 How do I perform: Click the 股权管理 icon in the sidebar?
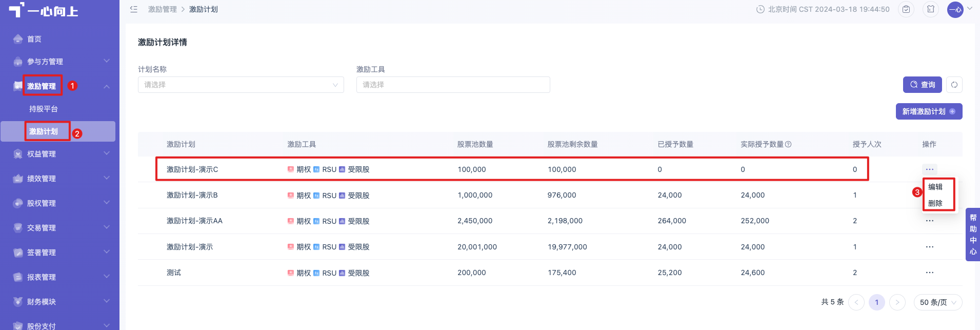click(18, 203)
